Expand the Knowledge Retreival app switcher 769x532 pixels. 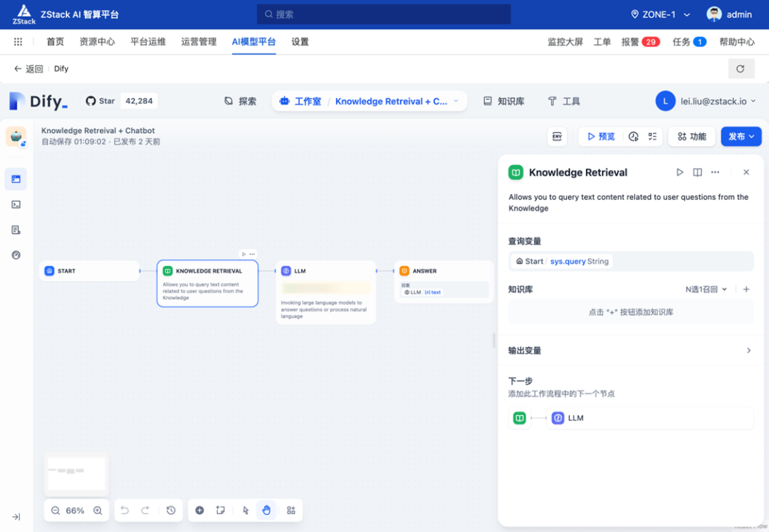pyautogui.click(x=397, y=101)
